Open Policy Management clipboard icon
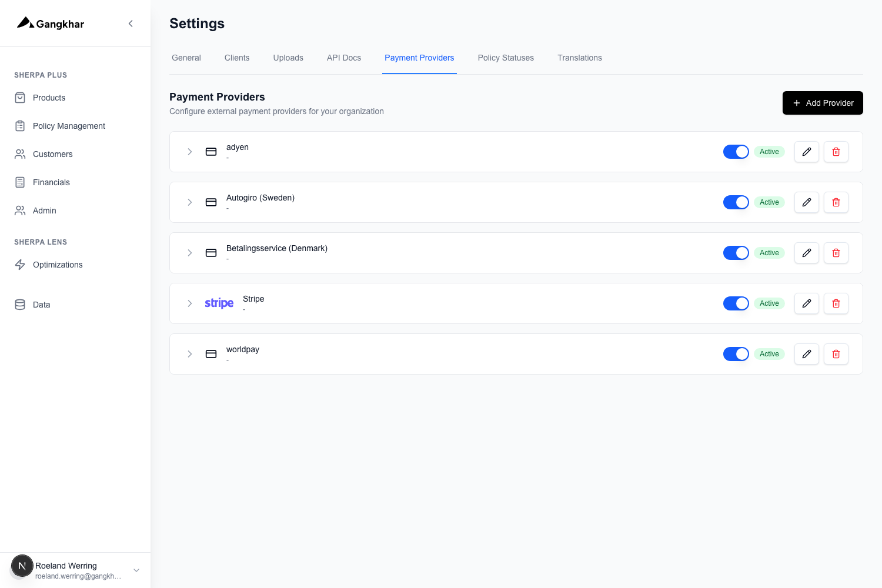Viewport: 882px width, 588px height. 20,126
